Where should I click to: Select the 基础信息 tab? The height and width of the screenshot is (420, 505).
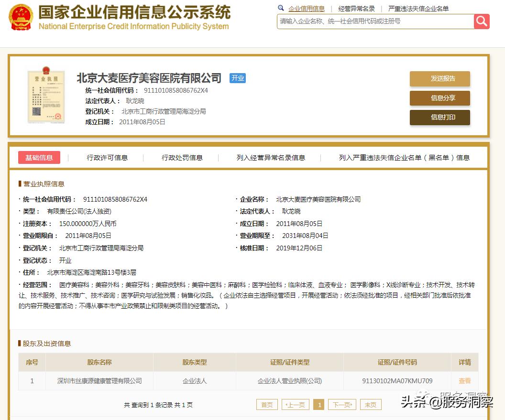point(39,157)
